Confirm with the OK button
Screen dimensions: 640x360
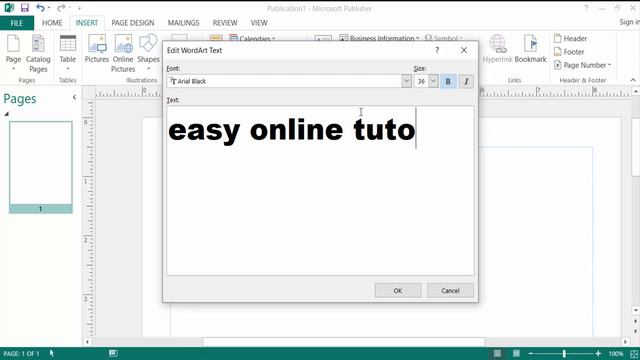(x=398, y=291)
